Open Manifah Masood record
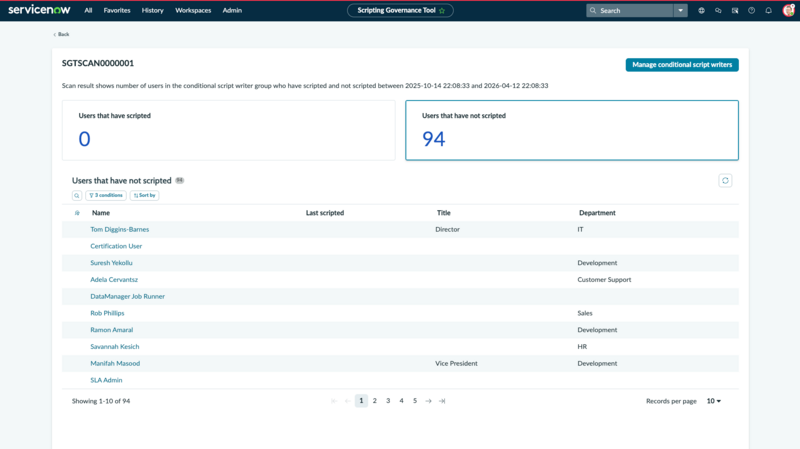 115,363
